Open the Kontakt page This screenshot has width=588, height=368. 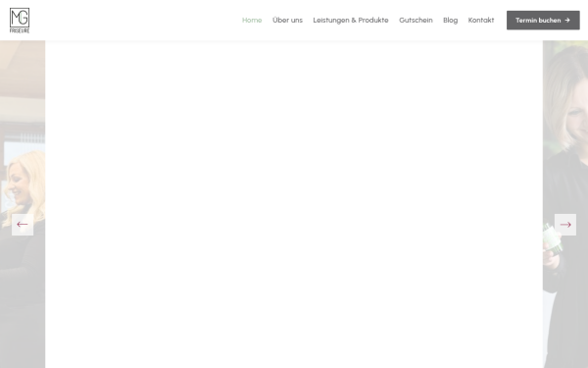coord(481,21)
